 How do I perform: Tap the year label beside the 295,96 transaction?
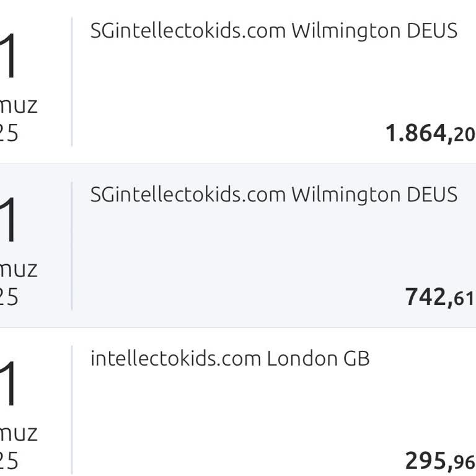tap(9, 461)
